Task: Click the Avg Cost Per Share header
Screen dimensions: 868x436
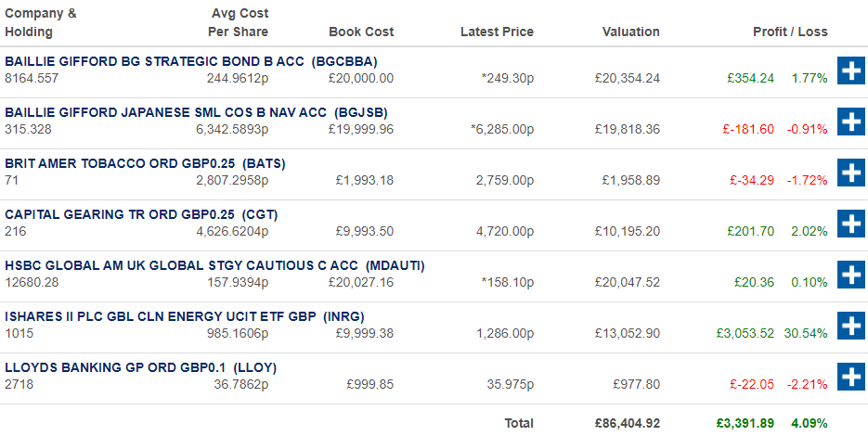Action: 239,23
